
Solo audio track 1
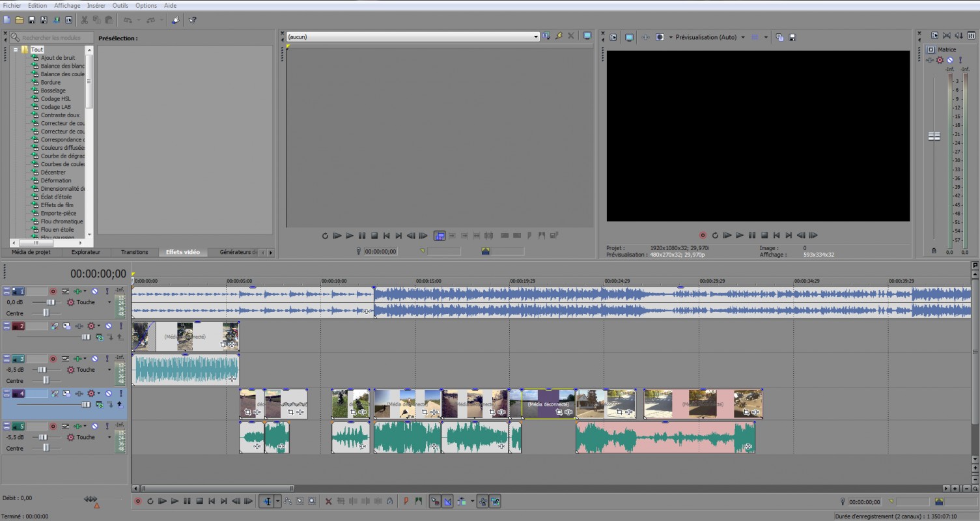pos(107,291)
